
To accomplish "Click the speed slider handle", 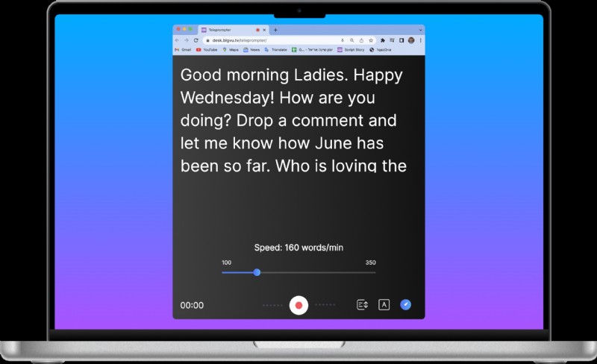I will (x=257, y=272).
